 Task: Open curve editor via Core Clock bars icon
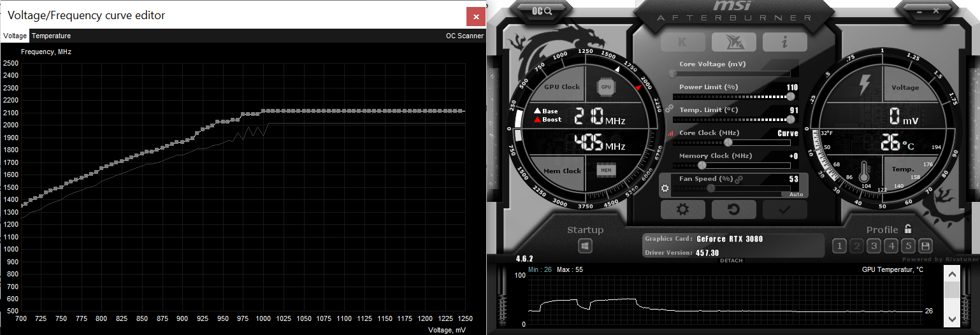[670, 134]
